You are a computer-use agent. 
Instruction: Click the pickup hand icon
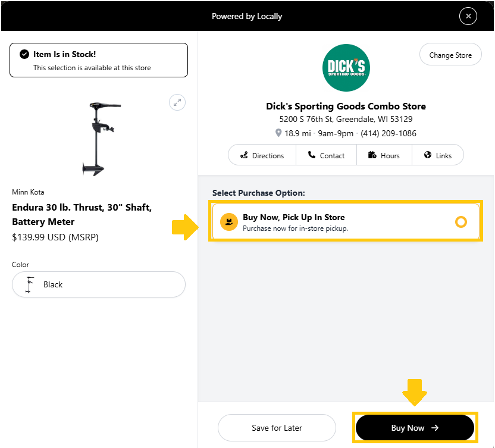[x=229, y=222]
